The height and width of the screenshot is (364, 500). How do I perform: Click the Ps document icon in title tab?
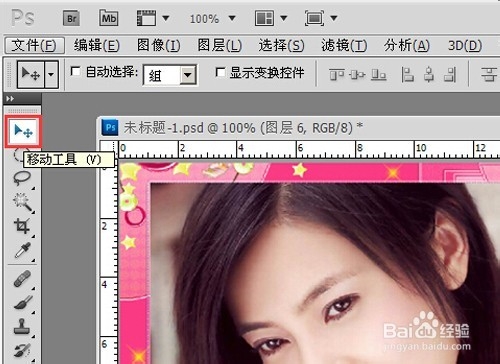click(x=110, y=128)
